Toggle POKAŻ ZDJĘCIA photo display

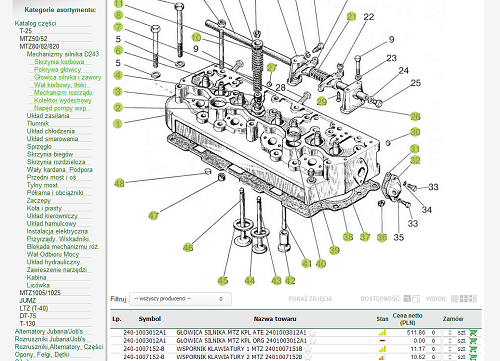[310, 299]
